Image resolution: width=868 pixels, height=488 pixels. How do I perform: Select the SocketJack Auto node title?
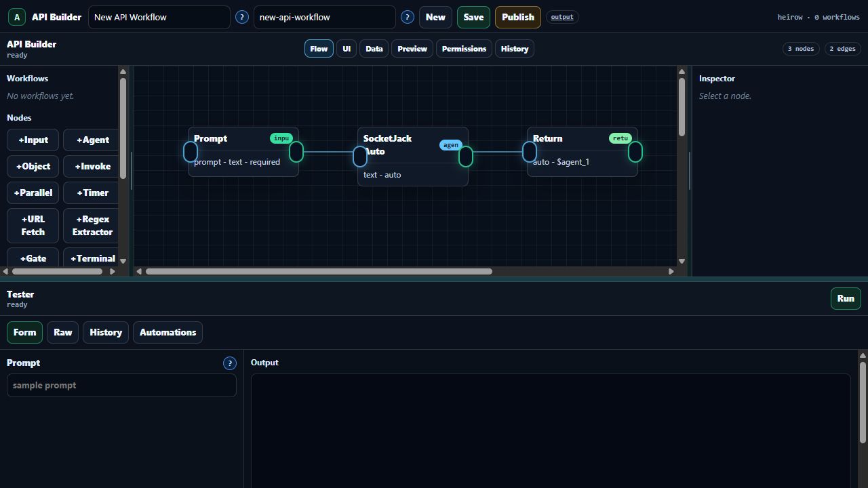coord(388,144)
